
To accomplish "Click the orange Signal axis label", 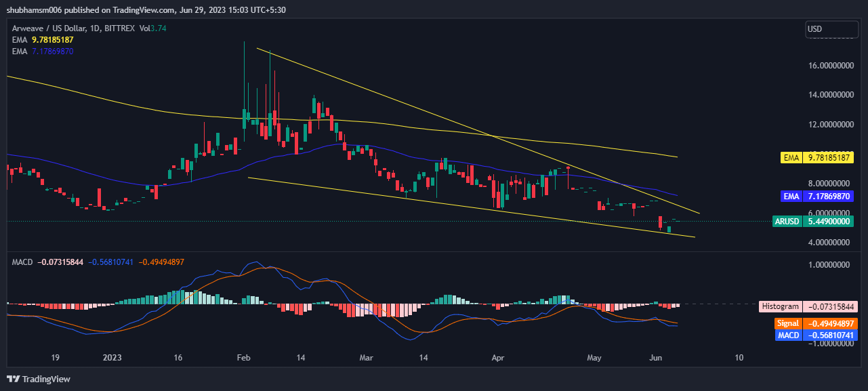I will pos(817,324).
